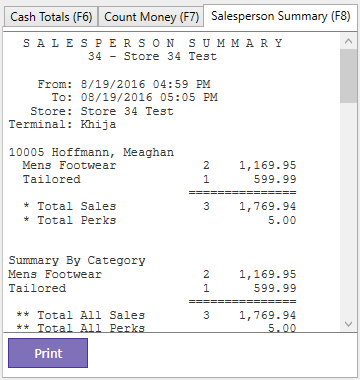Open the Count Money (F7) tab

(x=151, y=16)
